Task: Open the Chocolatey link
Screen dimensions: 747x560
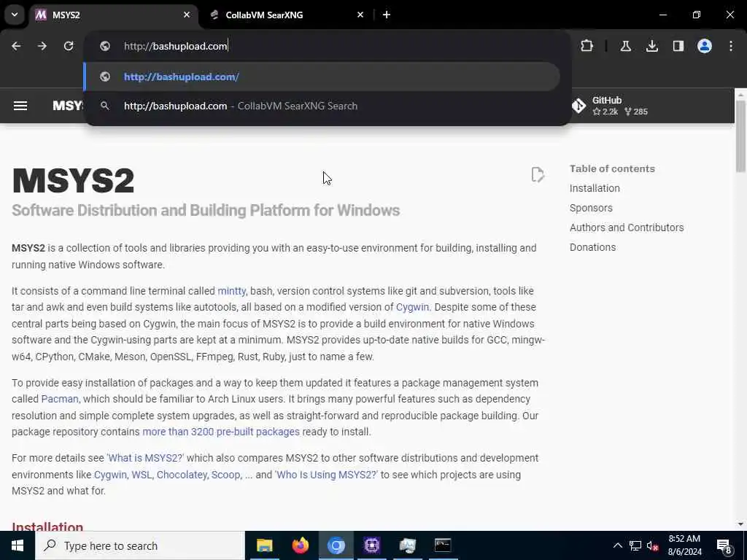Action: [x=182, y=475]
